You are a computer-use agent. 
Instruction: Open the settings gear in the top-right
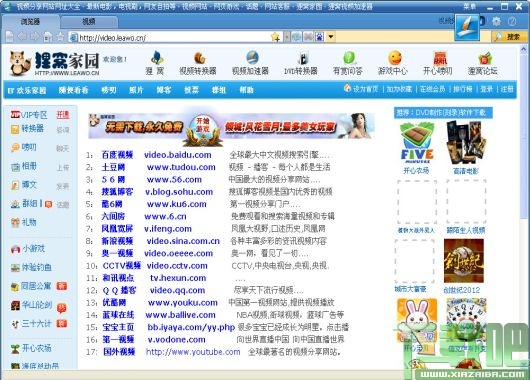496,21
